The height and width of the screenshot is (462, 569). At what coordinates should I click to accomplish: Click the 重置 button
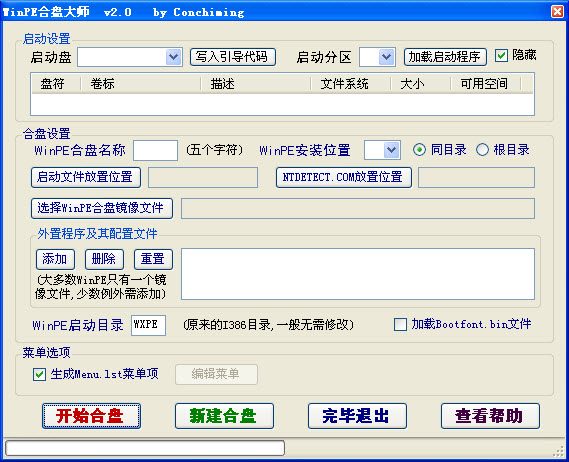click(153, 259)
